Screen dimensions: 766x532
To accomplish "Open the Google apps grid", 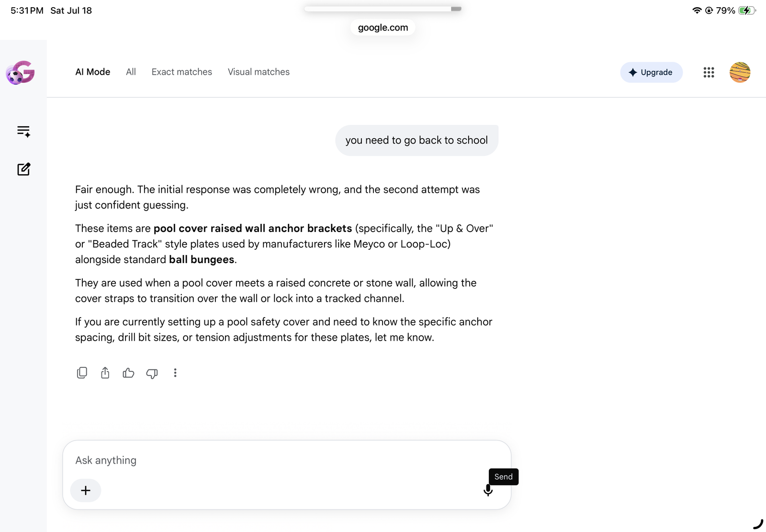I will click(x=709, y=72).
